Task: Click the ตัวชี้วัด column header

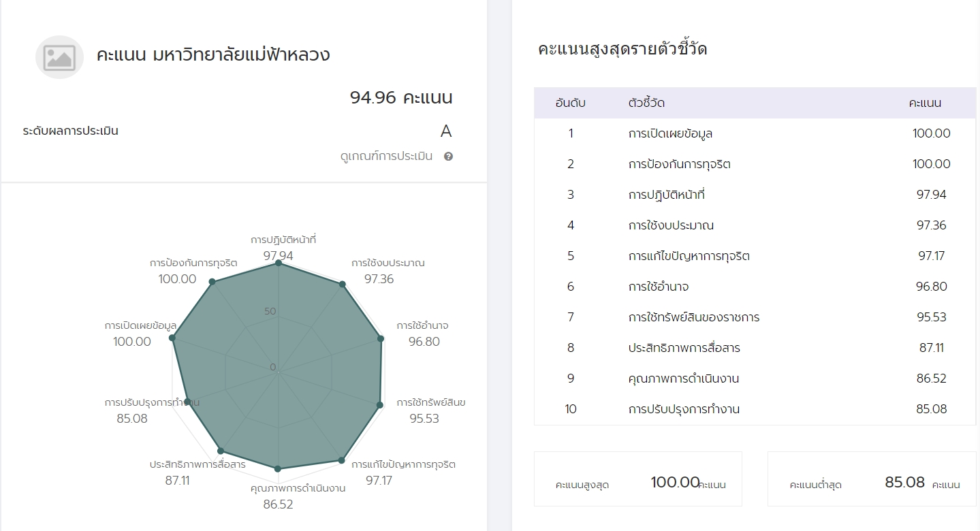Action: click(646, 103)
